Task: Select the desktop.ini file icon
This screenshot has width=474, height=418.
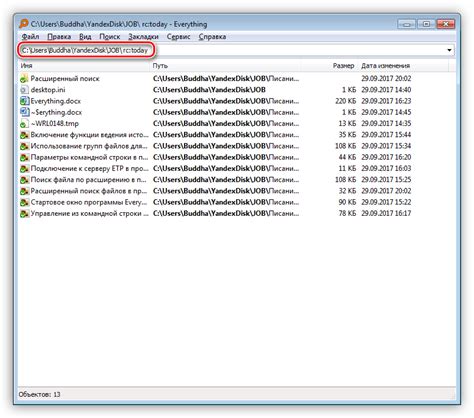Action: pyautogui.click(x=24, y=90)
